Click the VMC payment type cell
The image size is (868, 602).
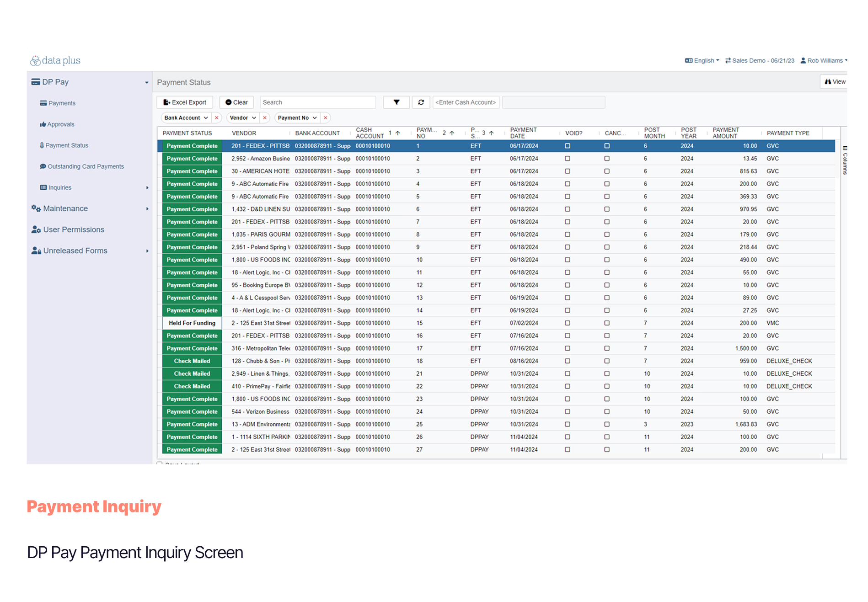coord(772,323)
